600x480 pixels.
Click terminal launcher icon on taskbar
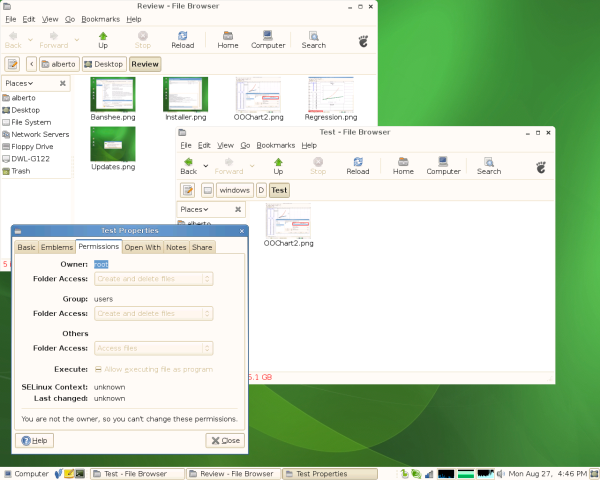[80, 474]
